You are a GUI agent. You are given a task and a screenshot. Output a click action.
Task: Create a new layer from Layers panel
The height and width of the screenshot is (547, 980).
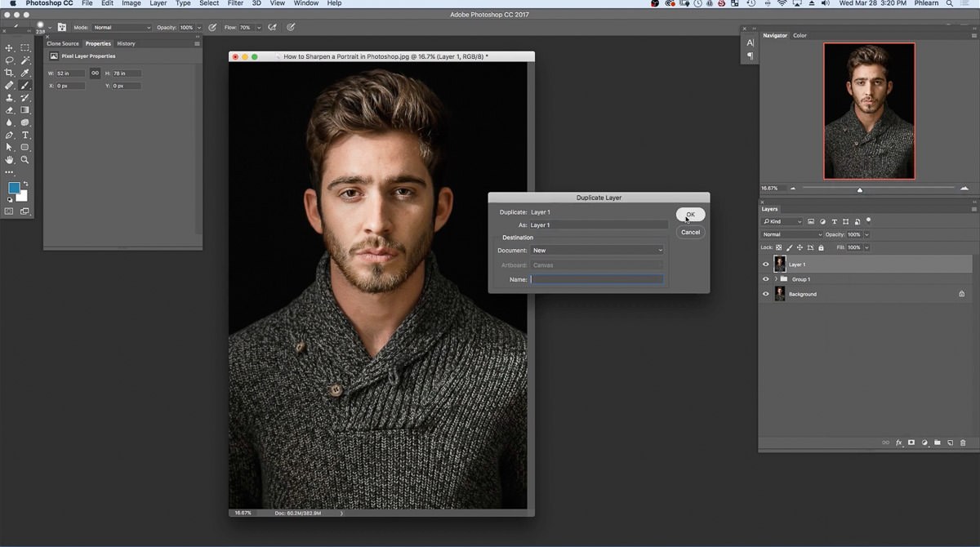tap(951, 442)
